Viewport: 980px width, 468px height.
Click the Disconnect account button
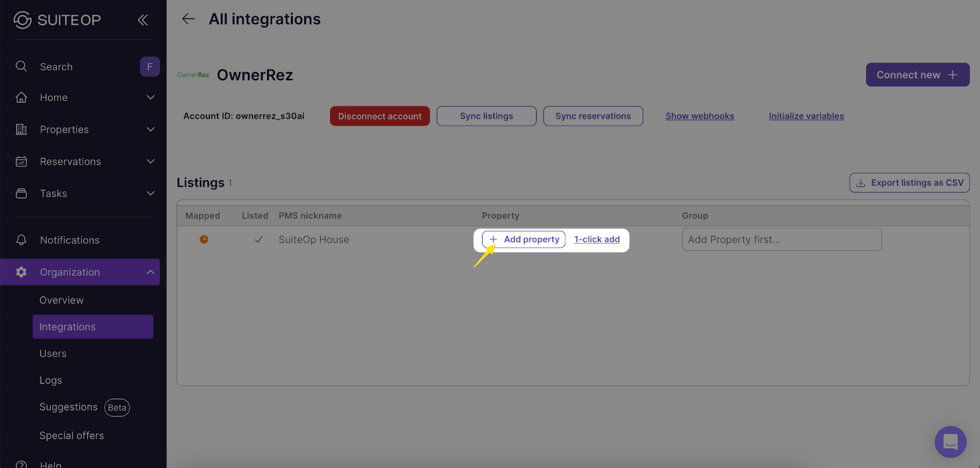(380, 116)
